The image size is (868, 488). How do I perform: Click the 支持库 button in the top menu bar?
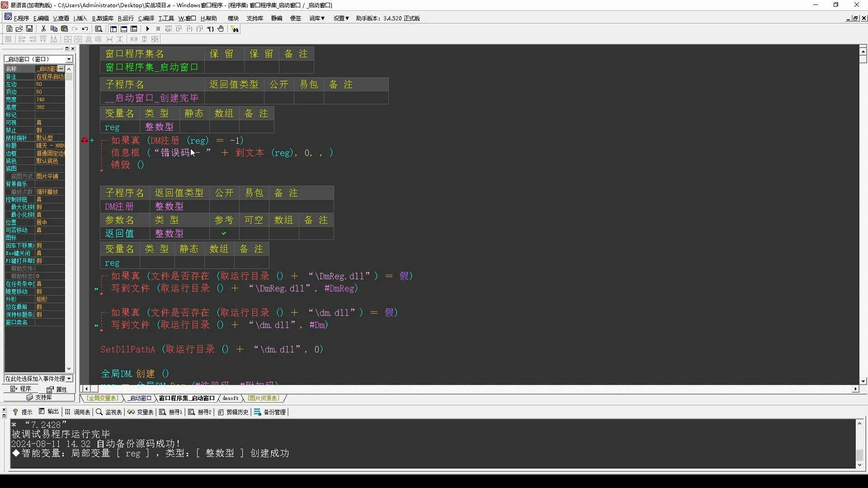tap(255, 19)
